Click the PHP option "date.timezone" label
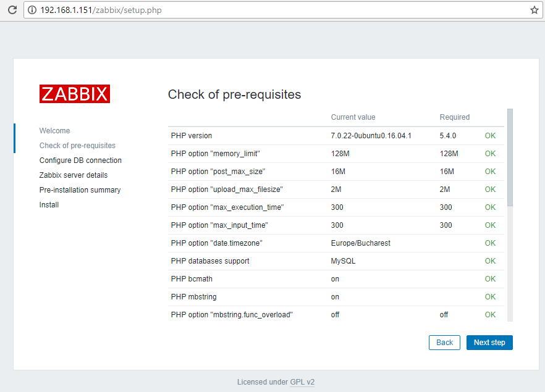The width and height of the screenshot is (545, 392). [x=216, y=243]
